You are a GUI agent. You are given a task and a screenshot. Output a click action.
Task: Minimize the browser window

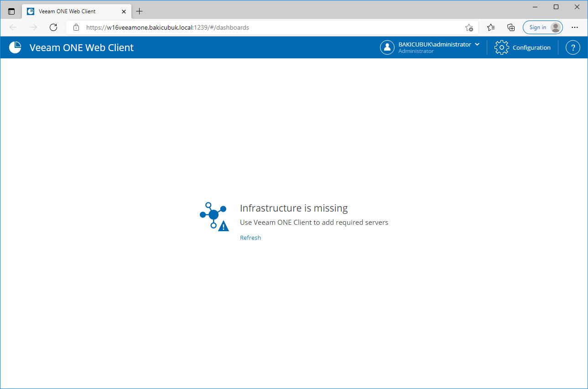[536, 7]
